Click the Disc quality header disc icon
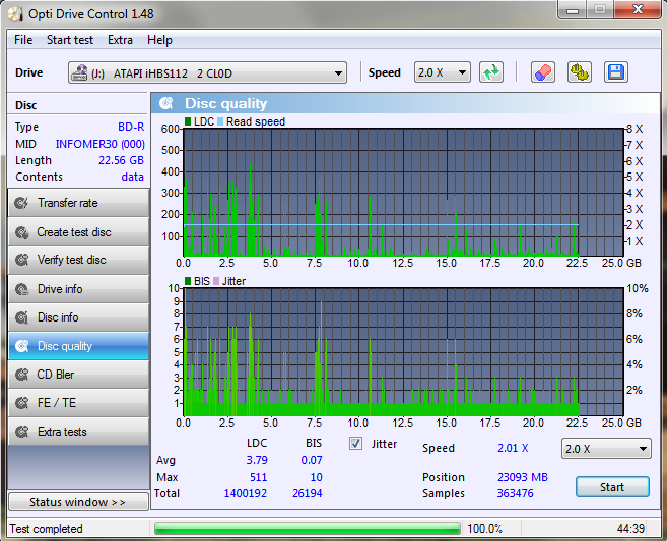 pos(166,103)
